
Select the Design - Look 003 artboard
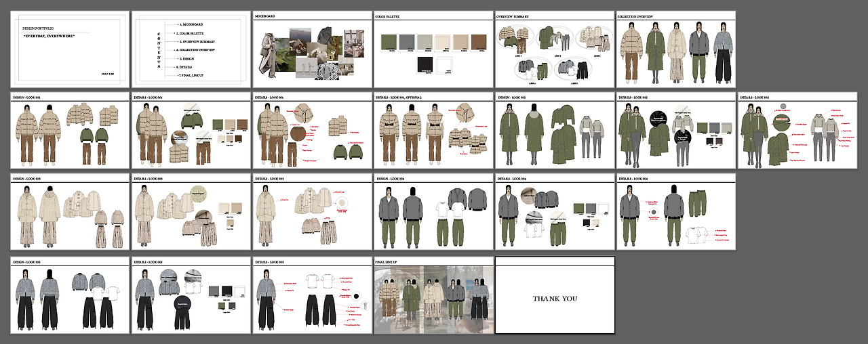tap(69, 212)
